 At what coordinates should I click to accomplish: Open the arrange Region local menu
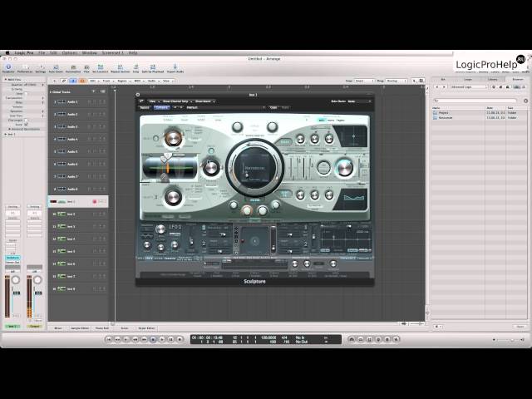coord(123,81)
